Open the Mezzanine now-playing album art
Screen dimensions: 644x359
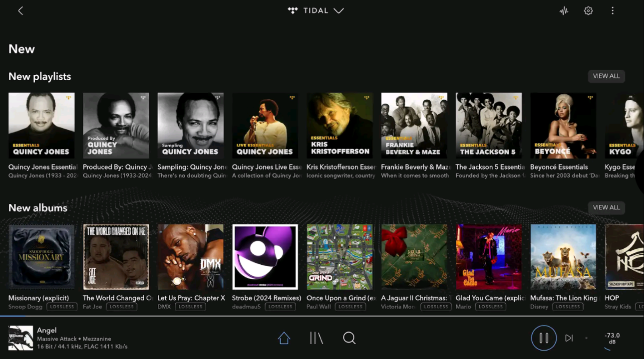(x=20, y=338)
